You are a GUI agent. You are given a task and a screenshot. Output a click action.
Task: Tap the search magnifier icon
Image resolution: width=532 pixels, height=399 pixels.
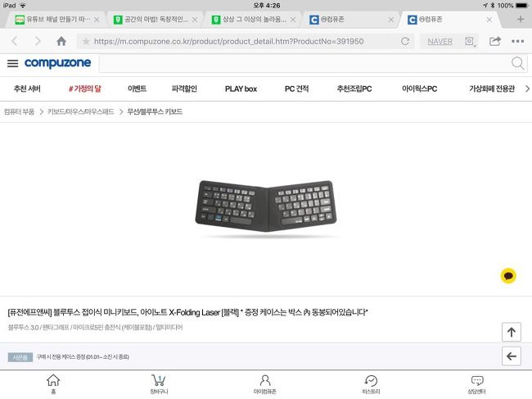click(x=518, y=63)
